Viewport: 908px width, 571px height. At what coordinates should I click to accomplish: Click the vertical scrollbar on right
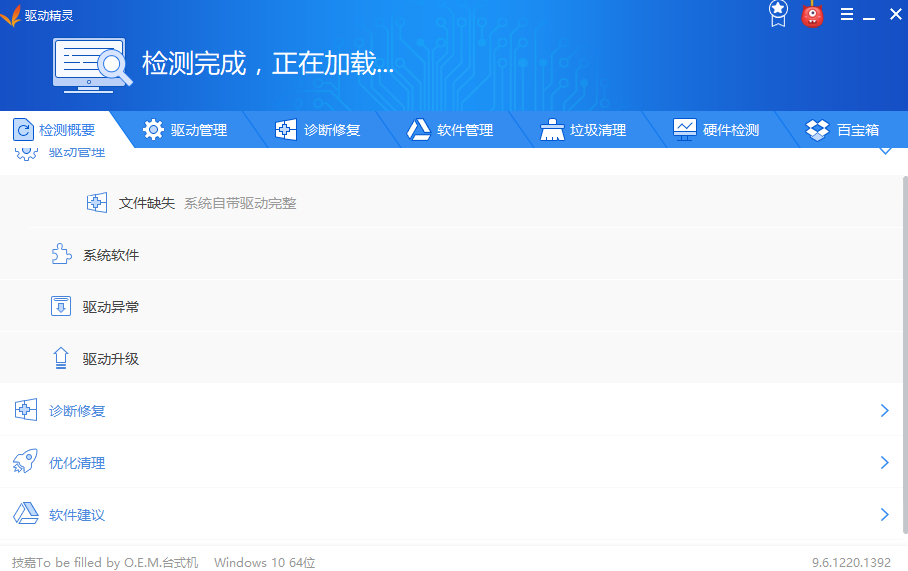tap(905, 354)
